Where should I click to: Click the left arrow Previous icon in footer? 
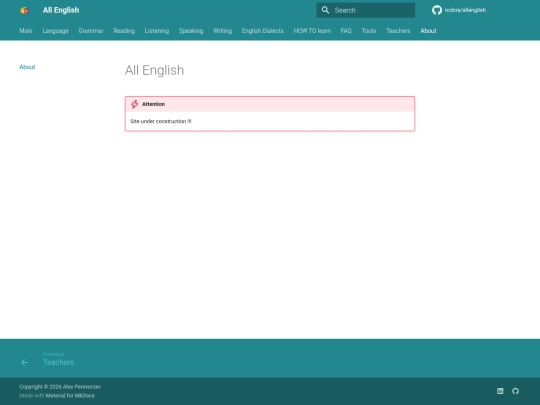24,362
